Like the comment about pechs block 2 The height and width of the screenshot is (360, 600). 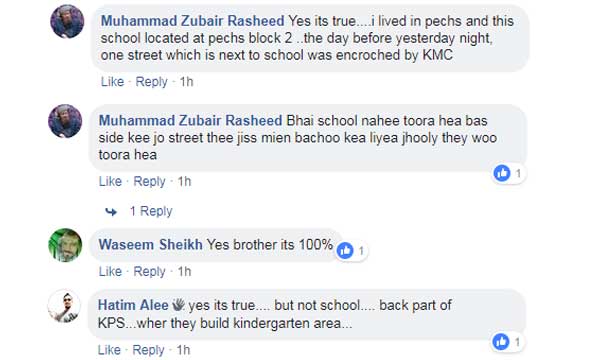tap(112, 82)
